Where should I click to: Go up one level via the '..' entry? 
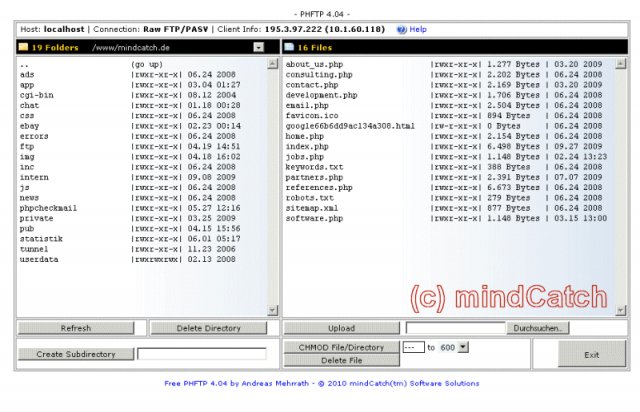pyautogui.click(x=24, y=64)
